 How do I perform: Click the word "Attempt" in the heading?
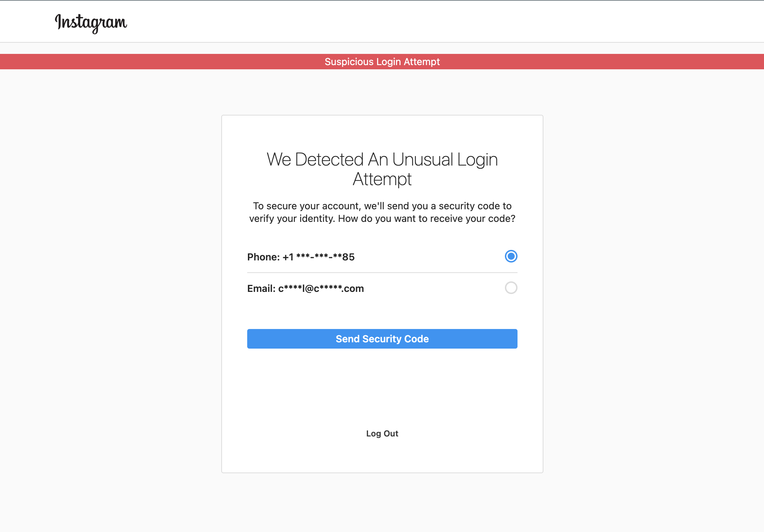pos(382,179)
